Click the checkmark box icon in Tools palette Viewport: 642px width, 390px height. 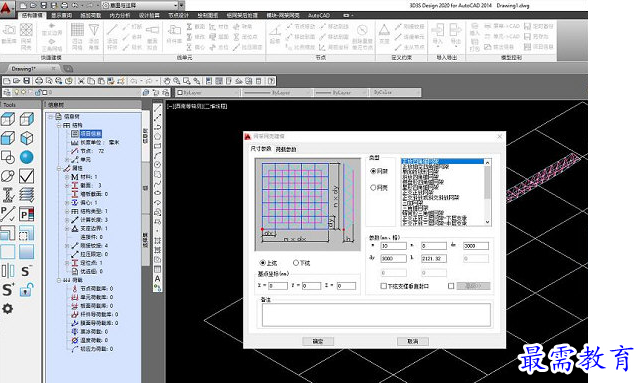point(27,176)
